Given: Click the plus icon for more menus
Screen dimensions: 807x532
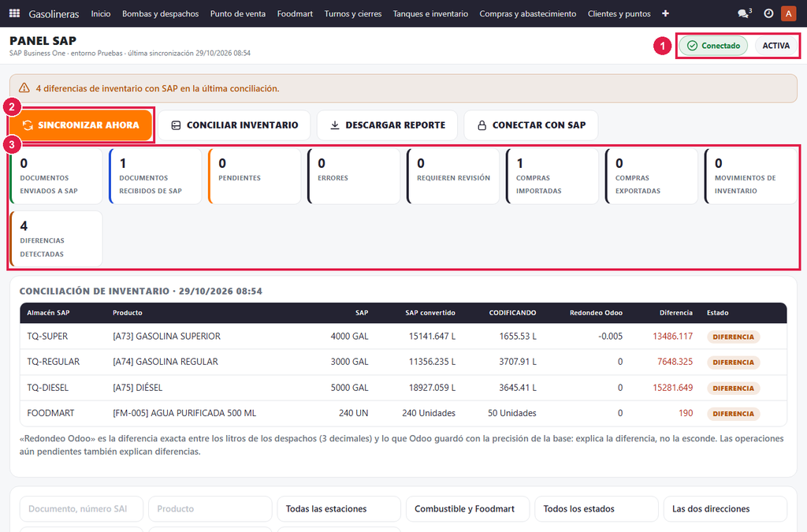Looking at the screenshot, I should pos(665,13).
